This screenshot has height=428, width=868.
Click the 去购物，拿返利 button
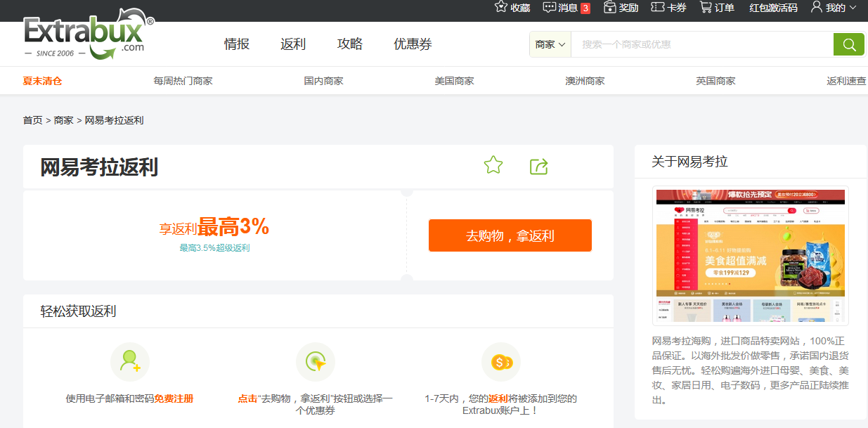click(510, 235)
